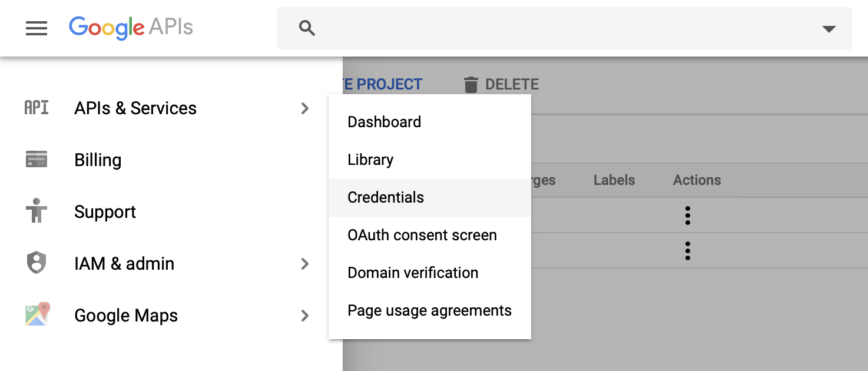Click the Actions column header
The width and height of the screenshot is (868, 371).
coord(697,180)
